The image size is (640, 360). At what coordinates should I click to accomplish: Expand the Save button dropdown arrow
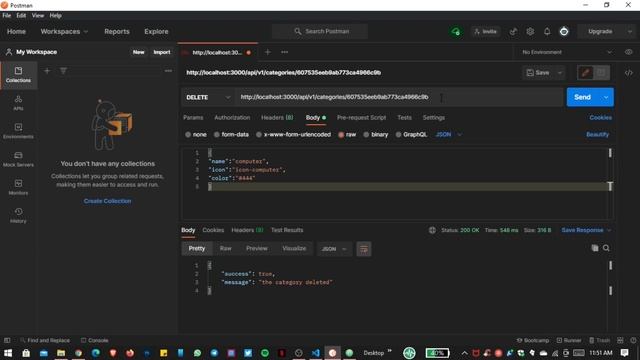560,73
